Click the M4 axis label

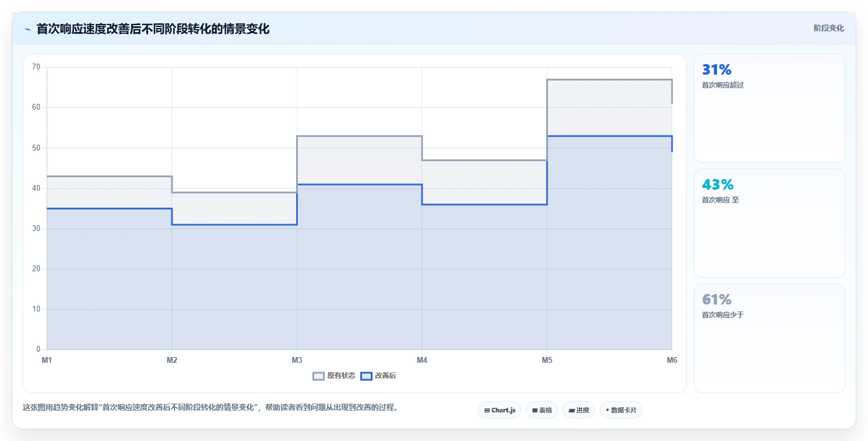[422, 360]
